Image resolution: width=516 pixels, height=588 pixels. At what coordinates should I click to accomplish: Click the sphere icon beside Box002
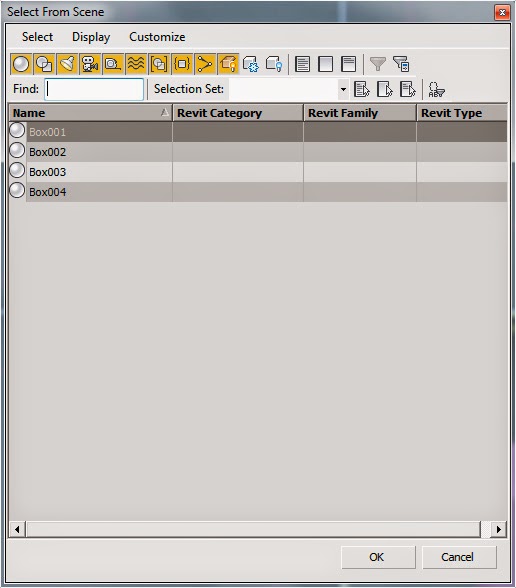click(17, 150)
